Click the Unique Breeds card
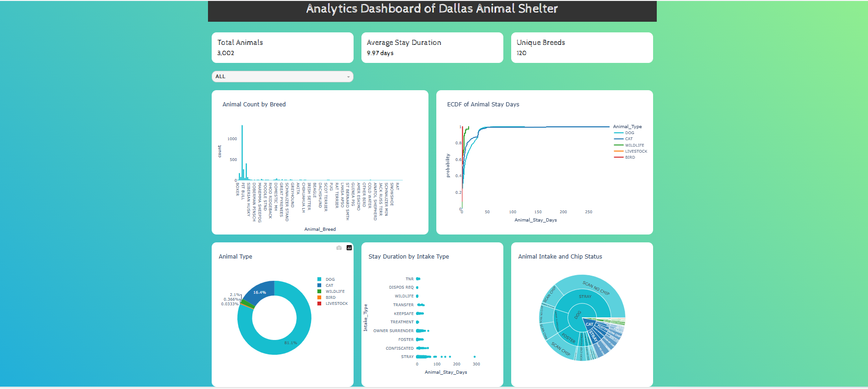Viewport: 868px width, 389px height. click(581, 48)
